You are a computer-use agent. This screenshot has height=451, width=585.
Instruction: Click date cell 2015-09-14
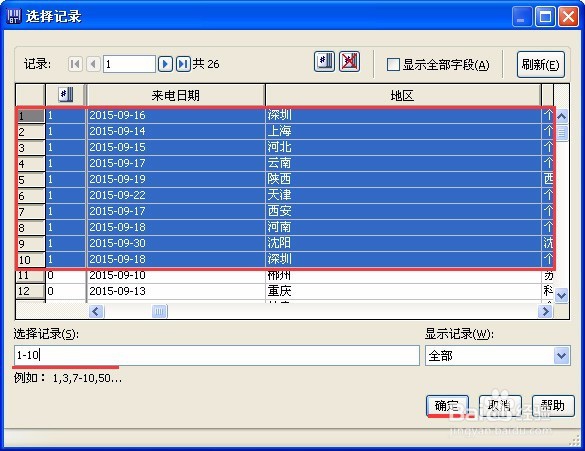click(x=176, y=132)
